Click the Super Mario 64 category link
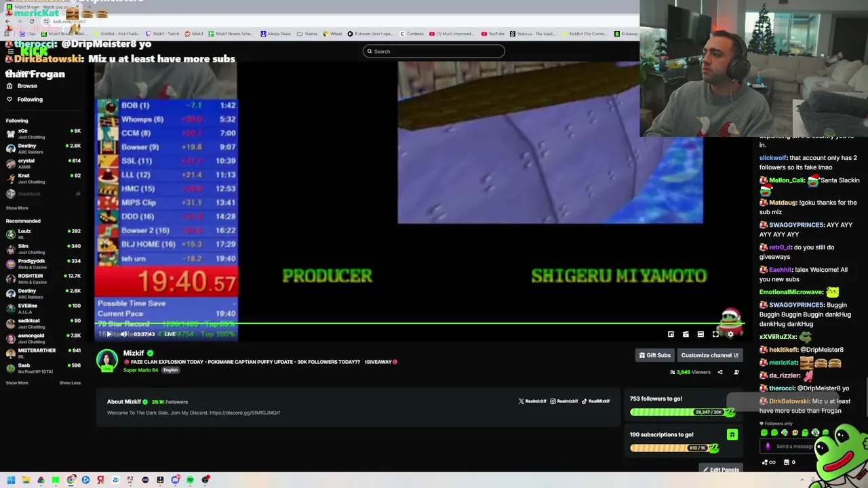This screenshot has width=868, height=488. (x=140, y=370)
